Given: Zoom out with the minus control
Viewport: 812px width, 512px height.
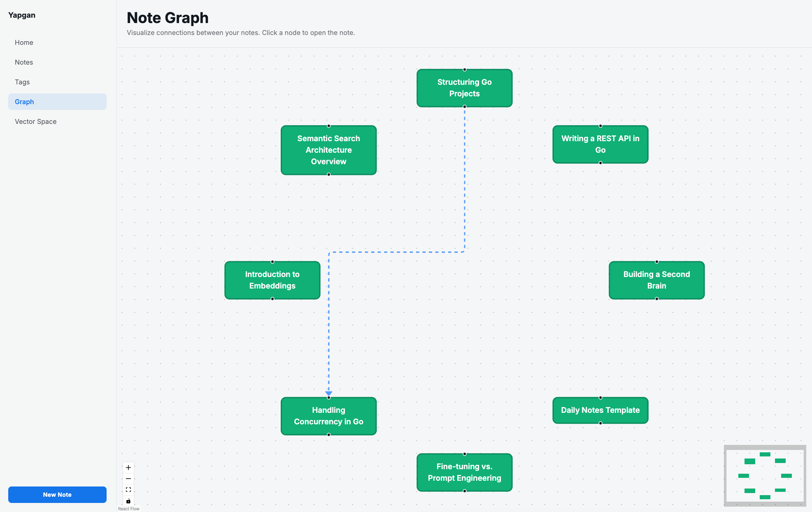Looking at the screenshot, I should point(128,479).
